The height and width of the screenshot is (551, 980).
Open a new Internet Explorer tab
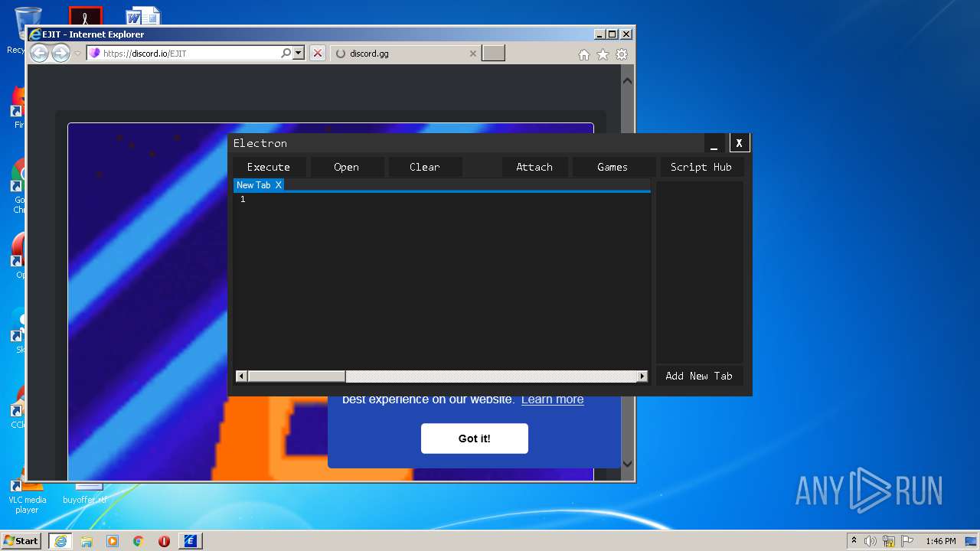click(x=494, y=53)
